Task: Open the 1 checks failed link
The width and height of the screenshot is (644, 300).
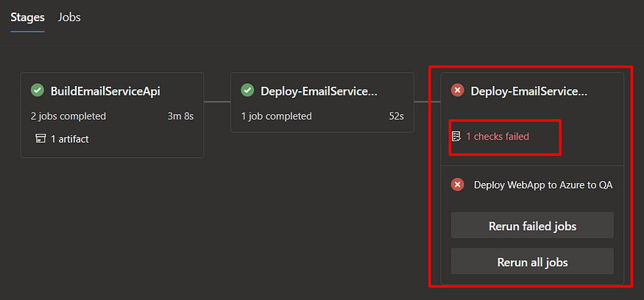Action: (498, 136)
